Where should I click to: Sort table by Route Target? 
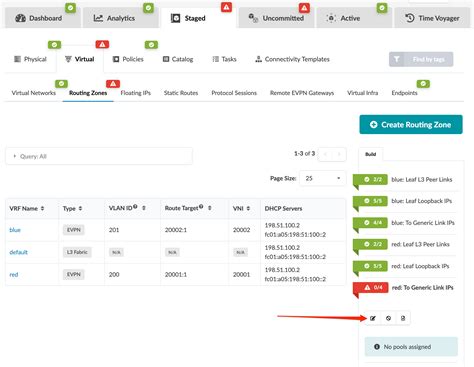click(188, 208)
